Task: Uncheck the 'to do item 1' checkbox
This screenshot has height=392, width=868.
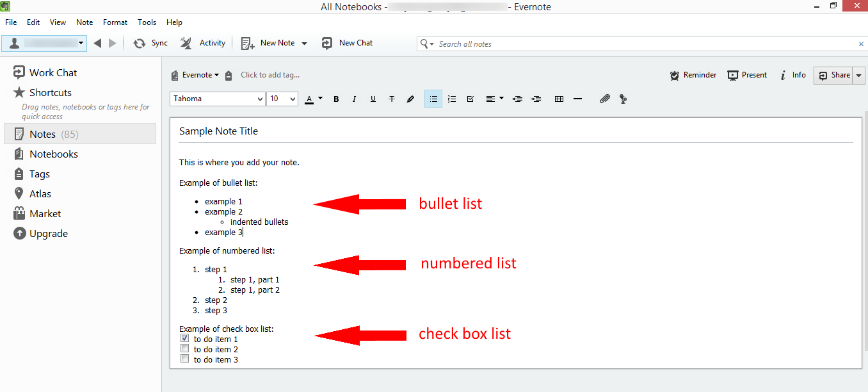Action: [x=184, y=339]
